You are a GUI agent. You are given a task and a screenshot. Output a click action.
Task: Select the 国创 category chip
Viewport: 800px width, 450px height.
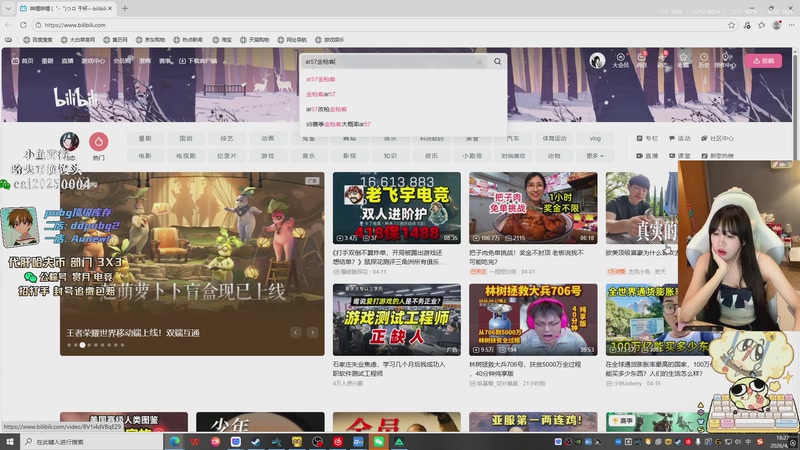click(x=186, y=138)
